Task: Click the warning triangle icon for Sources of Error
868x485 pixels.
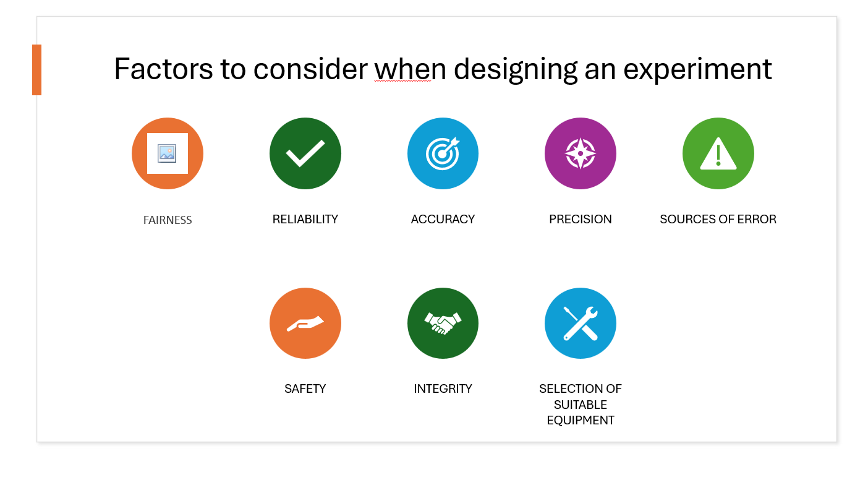Action: click(x=718, y=153)
